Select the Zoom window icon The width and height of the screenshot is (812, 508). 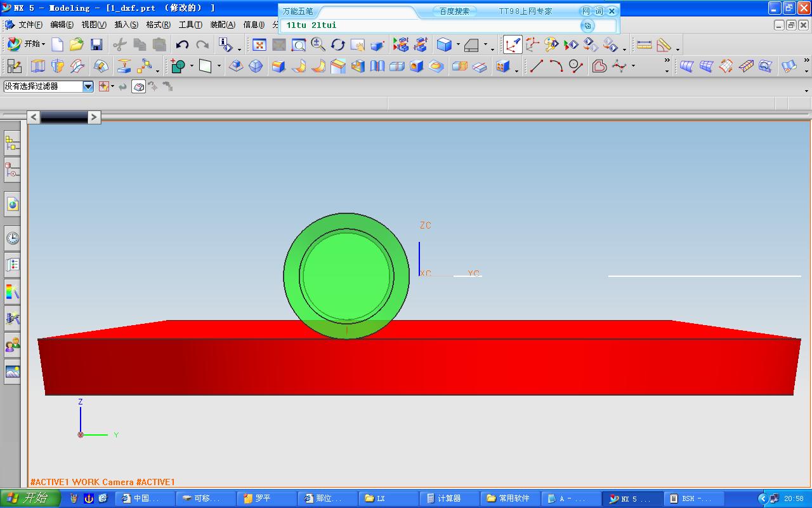(299, 44)
